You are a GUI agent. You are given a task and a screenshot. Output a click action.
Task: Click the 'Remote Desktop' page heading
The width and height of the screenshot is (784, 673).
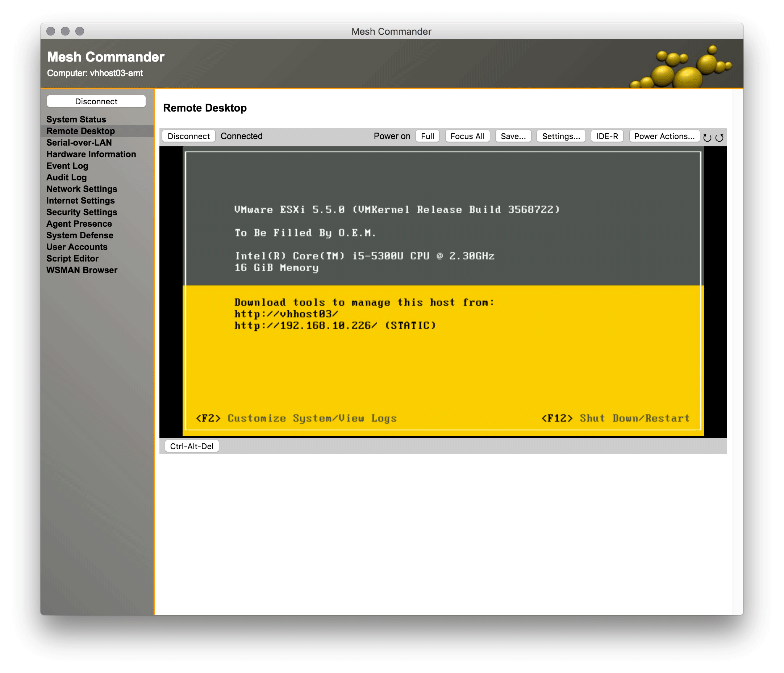pos(205,108)
